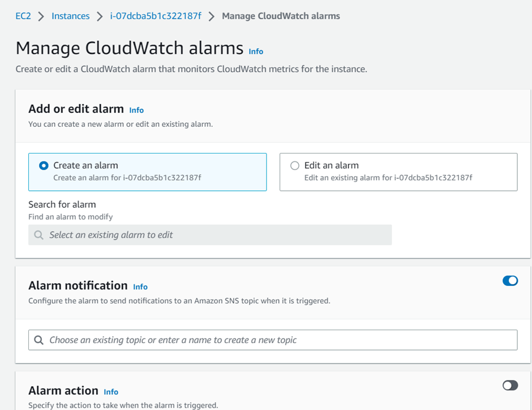Click the breadcrumb chevron right after EC2
The image size is (532, 410).
click(x=41, y=16)
